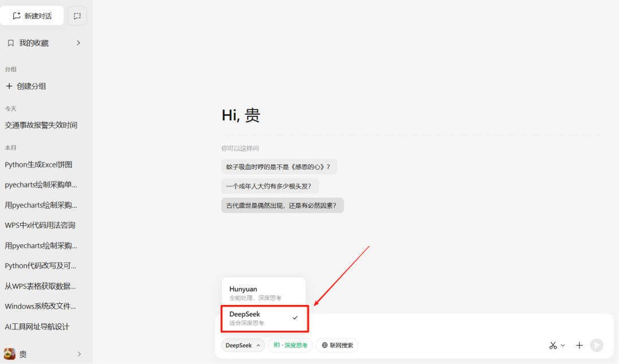Open the Python生成Excel饼图 chat history
This screenshot has height=364, width=619.
coord(38,165)
